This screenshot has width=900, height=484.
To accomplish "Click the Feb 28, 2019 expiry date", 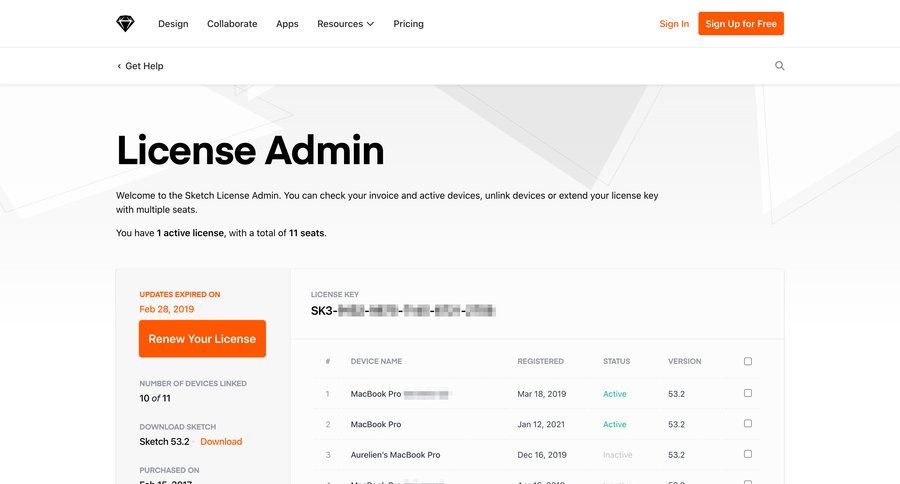I will [x=166, y=309].
